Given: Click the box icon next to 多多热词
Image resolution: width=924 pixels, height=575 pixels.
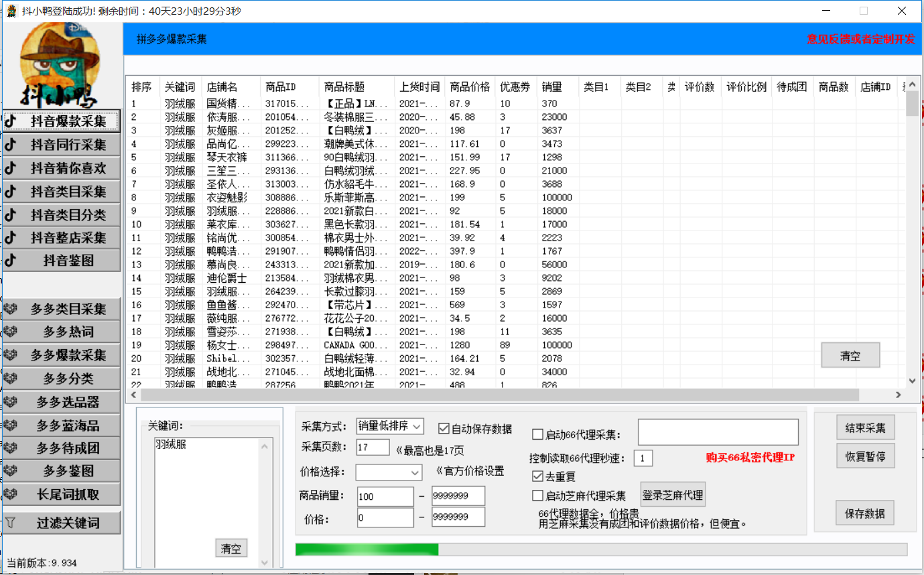Looking at the screenshot, I should click(11, 332).
